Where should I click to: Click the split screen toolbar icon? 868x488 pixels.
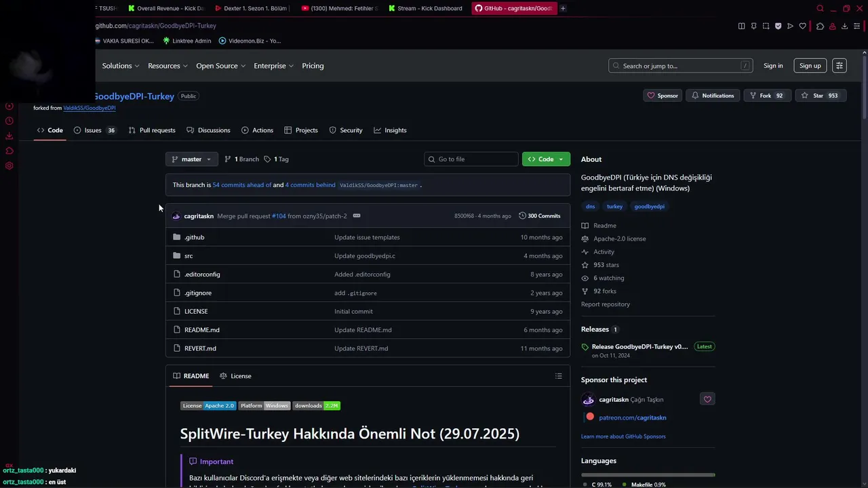[741, 26]
